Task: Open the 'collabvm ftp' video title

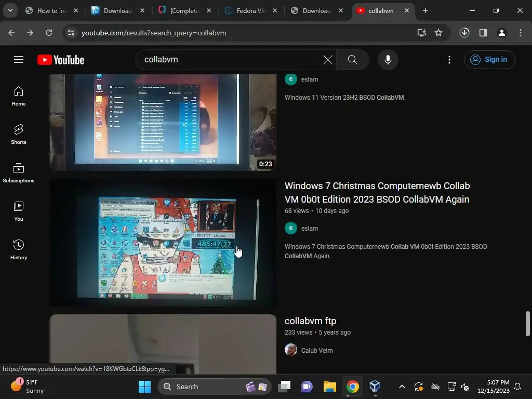Action: tap(311, 321)
